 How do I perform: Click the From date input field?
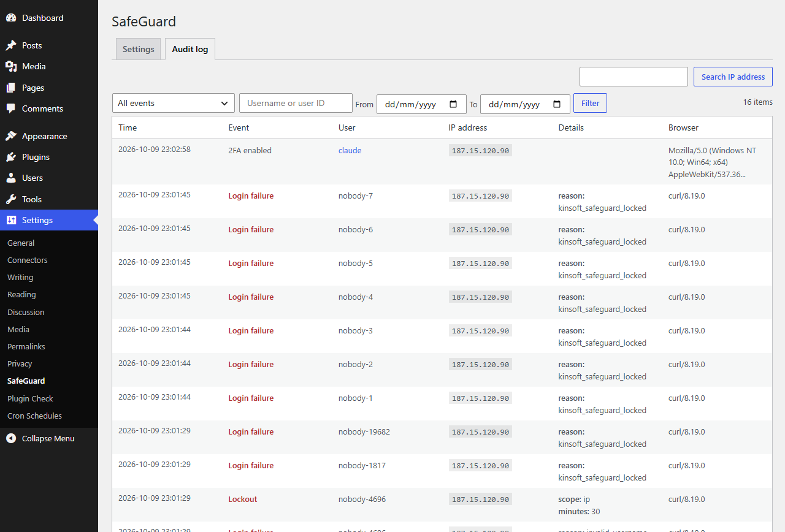click(421, 104)
